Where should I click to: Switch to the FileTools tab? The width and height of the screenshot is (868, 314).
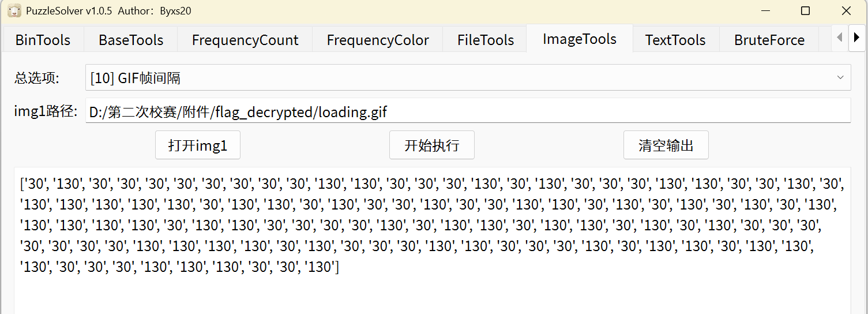(486, 40)
